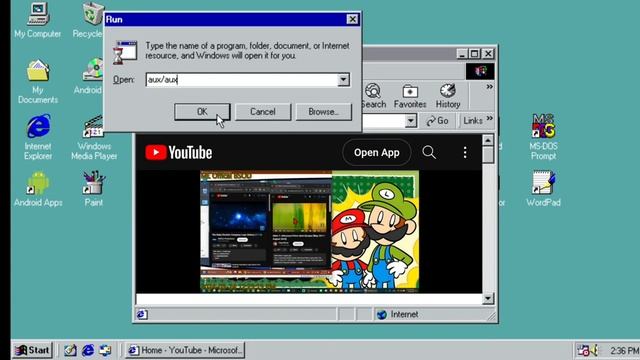This screenshot has width=640, height=360.
Task: Click the browser scrollbar down arrow
Action: [x=488, y=299]
